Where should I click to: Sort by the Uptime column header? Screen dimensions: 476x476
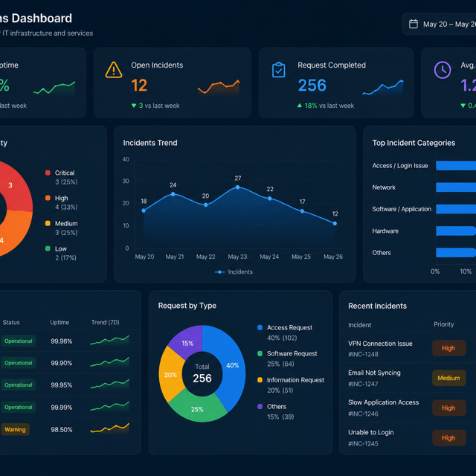59,322
